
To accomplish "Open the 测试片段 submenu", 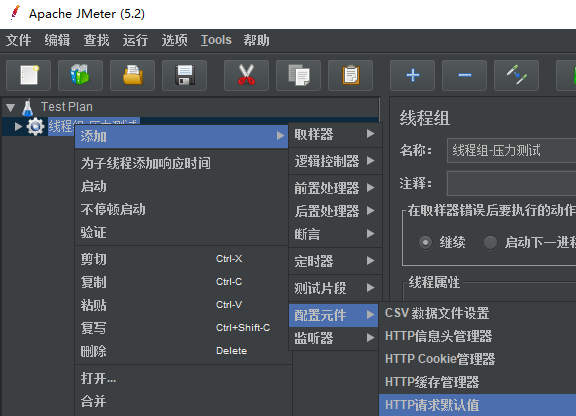I will click(x=335, y=288).
